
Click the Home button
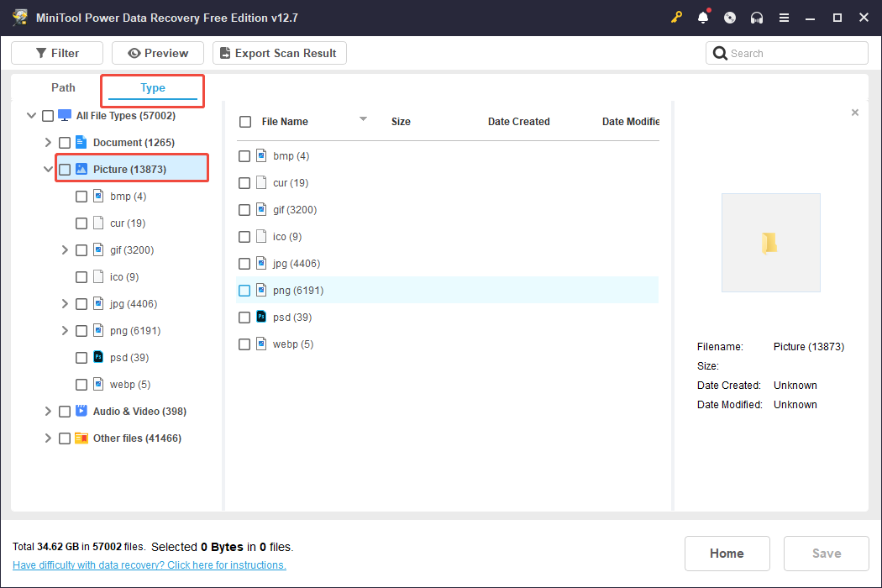[727, 553]
